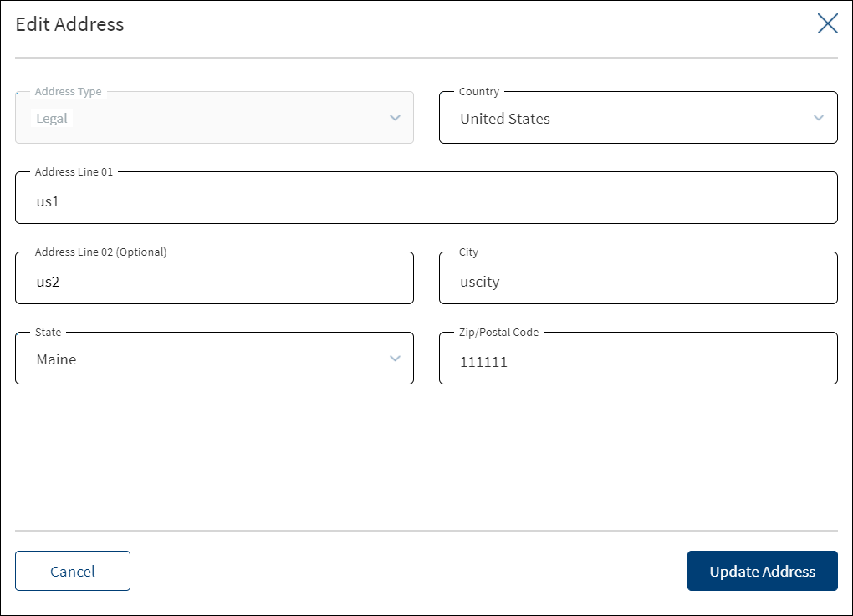
Task: Cancel editing the address
Action: pos(73,571)
